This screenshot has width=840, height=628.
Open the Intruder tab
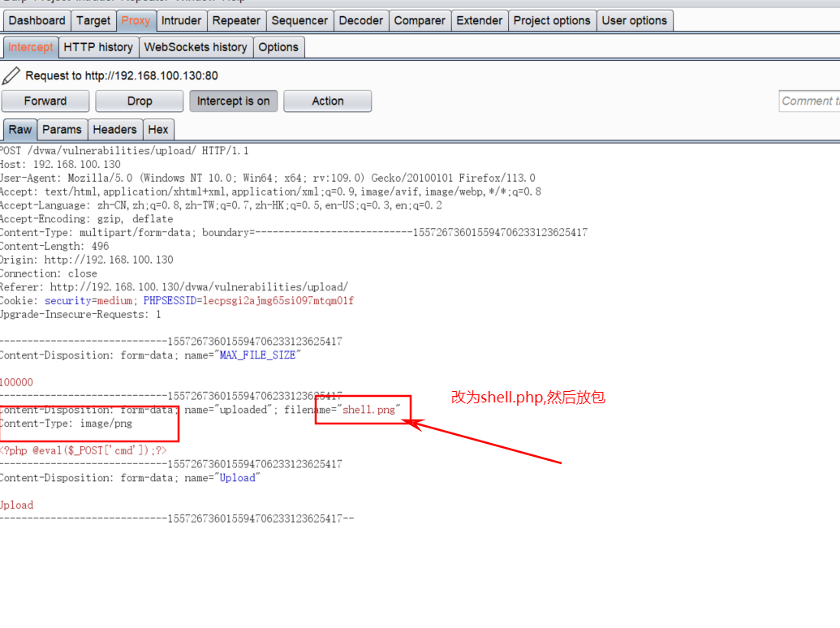[181, 21]
